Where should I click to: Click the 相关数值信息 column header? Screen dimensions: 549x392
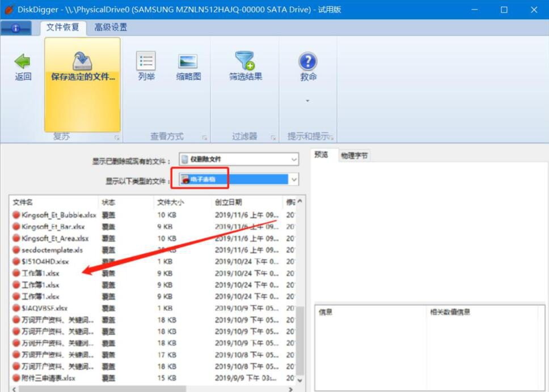click(482, 312)
